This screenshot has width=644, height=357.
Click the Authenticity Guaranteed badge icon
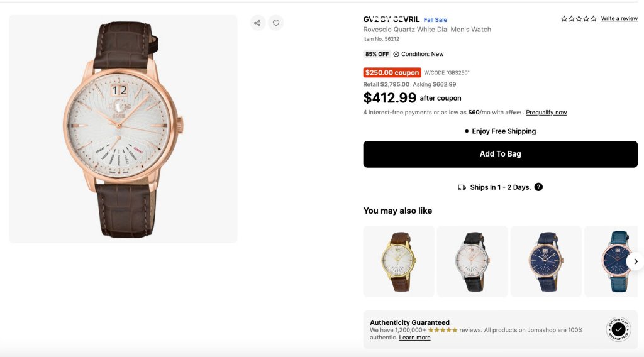pos(618,329)
